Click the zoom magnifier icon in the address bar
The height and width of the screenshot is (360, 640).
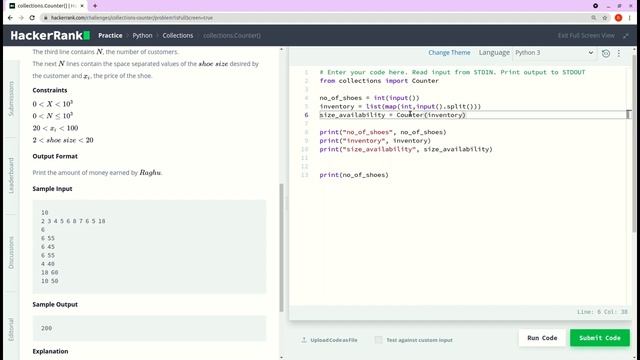click(593, 18)
